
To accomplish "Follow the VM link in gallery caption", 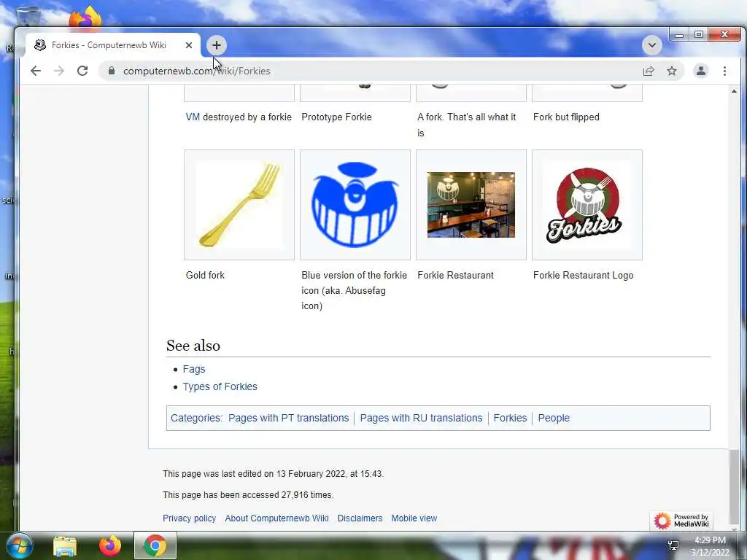I will (x=193, y=117).
